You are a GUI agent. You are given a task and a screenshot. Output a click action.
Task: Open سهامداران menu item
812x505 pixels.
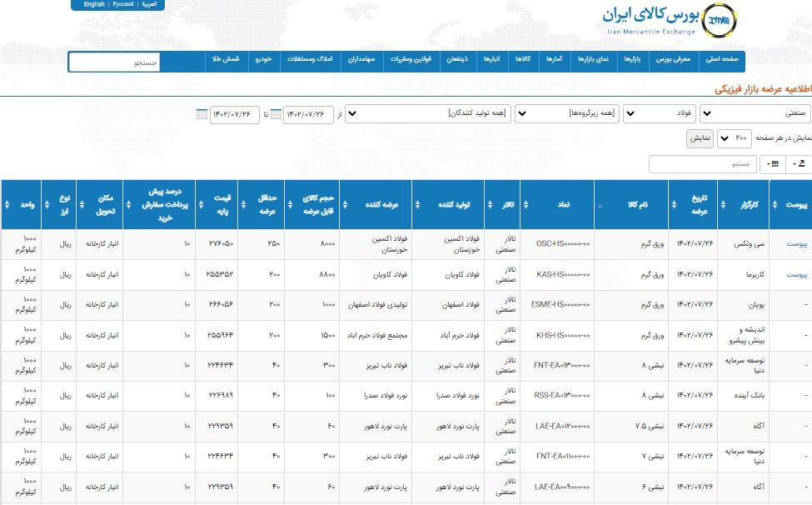[x=361, y=59]
